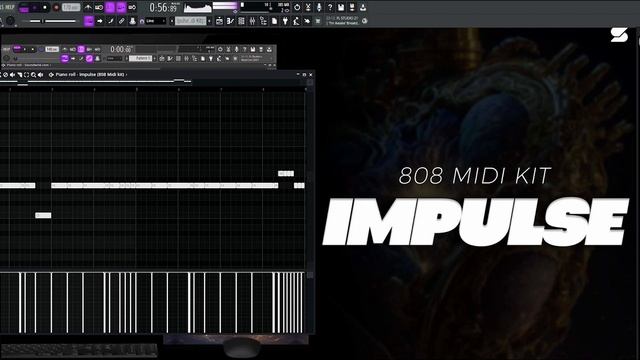This screenshot has height=360, width=640.
Task: Open the playlist view from the shortcut icons
Action: click(x=220, y=21)
